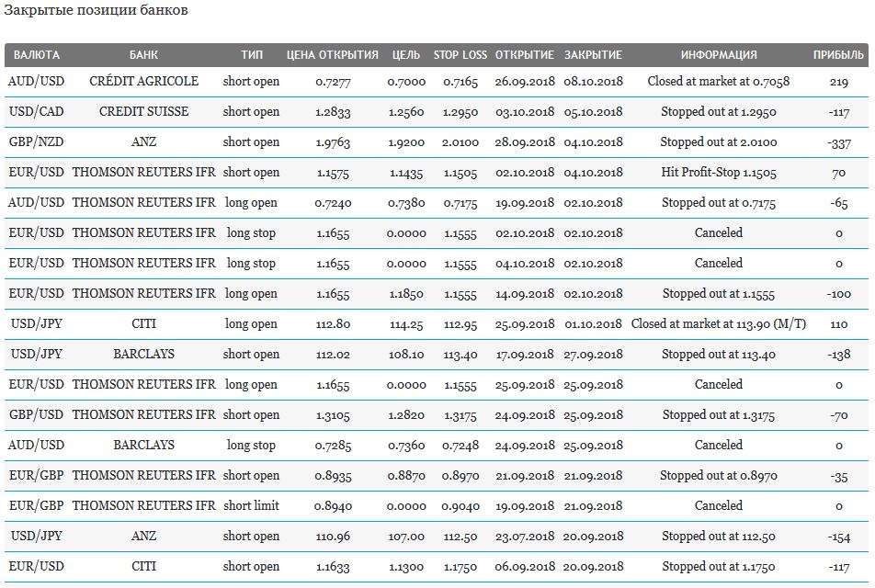
Task: Click 'Closed at market at 113.90 (M/T)'
Action: (x=719, y=323)
